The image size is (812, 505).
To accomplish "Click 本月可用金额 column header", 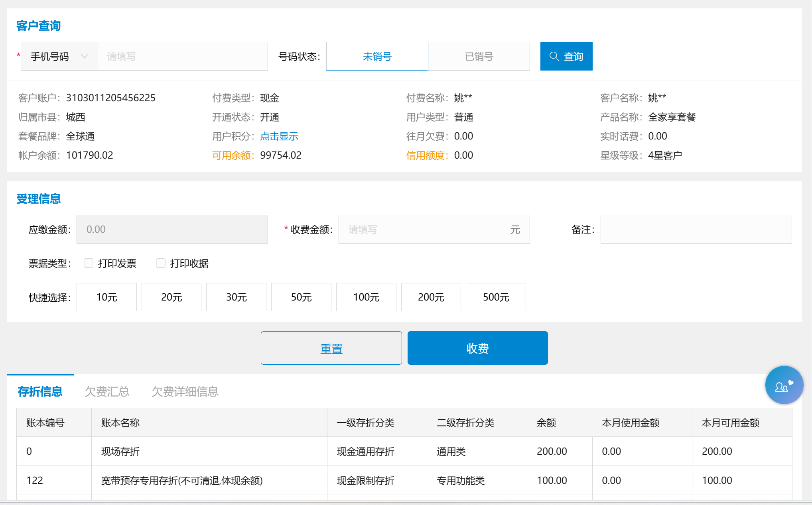I will (x=731, y=422).
